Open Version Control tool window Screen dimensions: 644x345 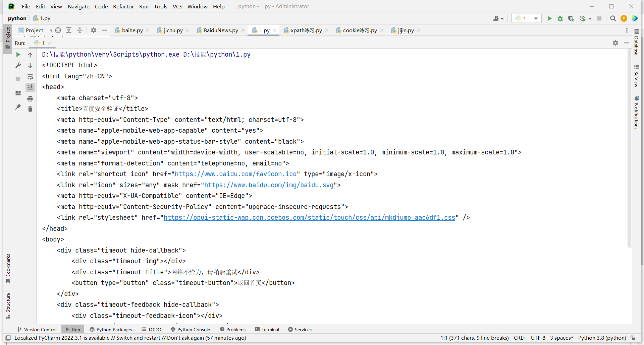[x=37, y=330]
